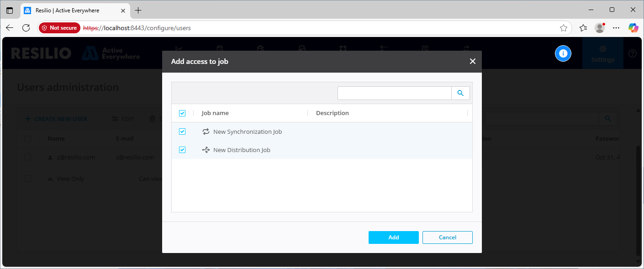Click the favorites list icon
The width and height of the screenshot is (644, 269).
point(583,28)
